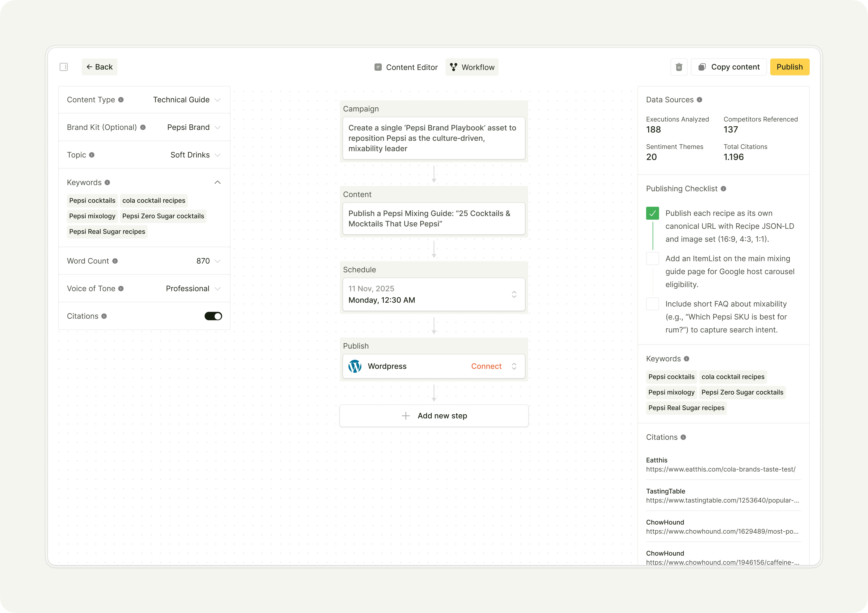This screenshot has height=613, width=868.
Task: Click info icon beside Voice of Tone
Action: (x=121, y=289)
